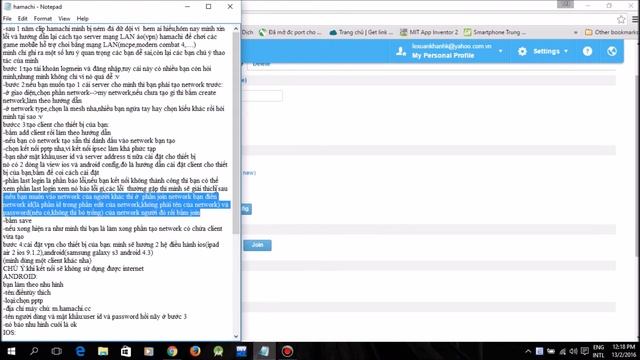The height and width of the screenshot is (360, 640).
Task: Expand the Settings dropdown arrow
Action: coord(566,51)
